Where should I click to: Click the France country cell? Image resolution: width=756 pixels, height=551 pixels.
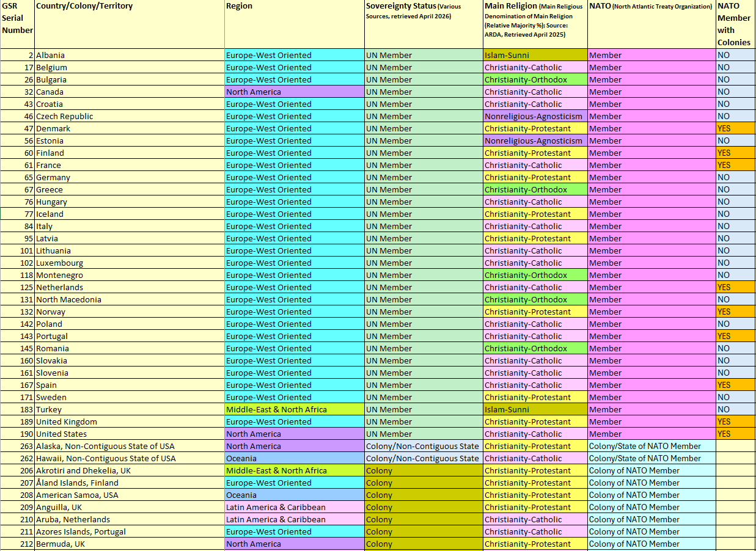click(x=130, y=165)
